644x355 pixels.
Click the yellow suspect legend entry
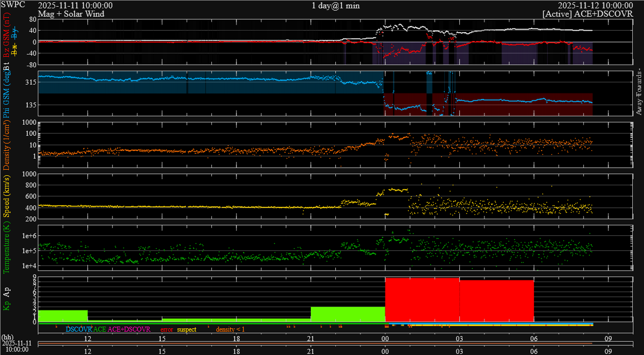(186, 329)
